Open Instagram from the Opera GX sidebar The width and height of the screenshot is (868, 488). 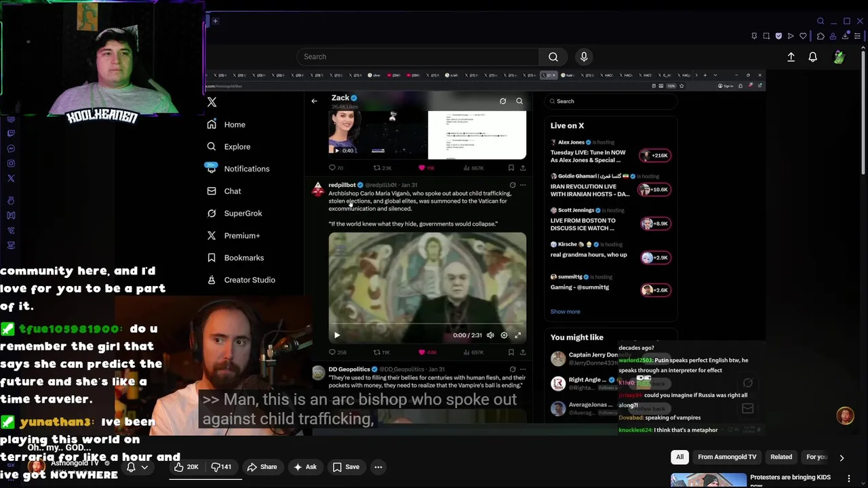11,163
